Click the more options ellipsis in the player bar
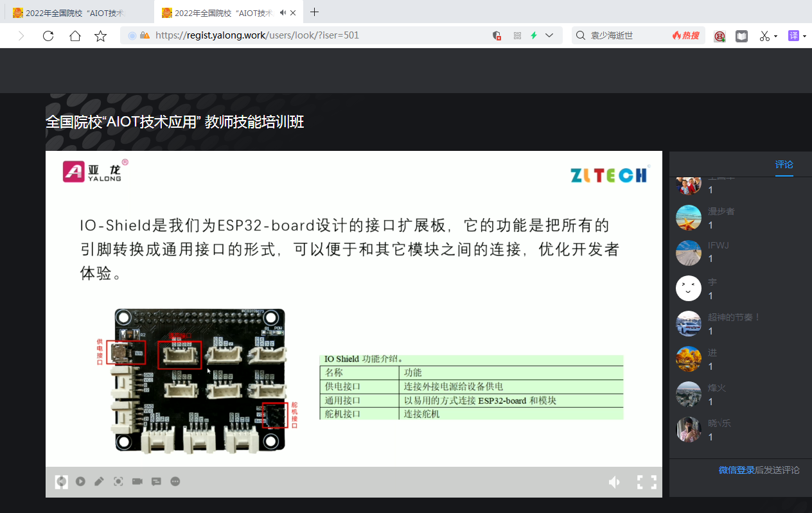Viewport: 812px width, 513px height. (x=175, y=482)
